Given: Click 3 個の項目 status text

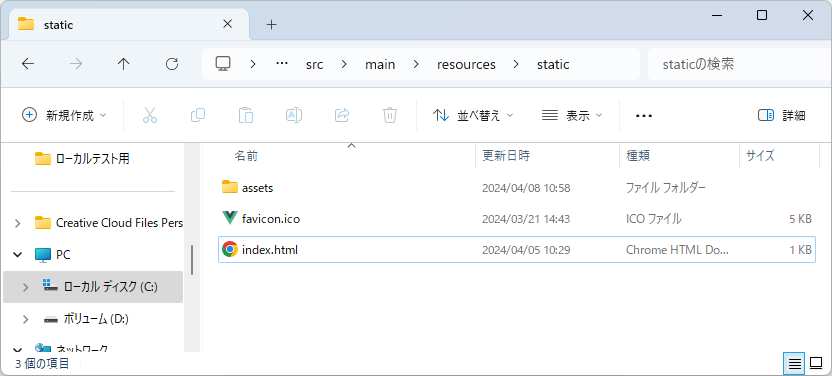Looking at the screenshot, I should click(x=42, y=363).
